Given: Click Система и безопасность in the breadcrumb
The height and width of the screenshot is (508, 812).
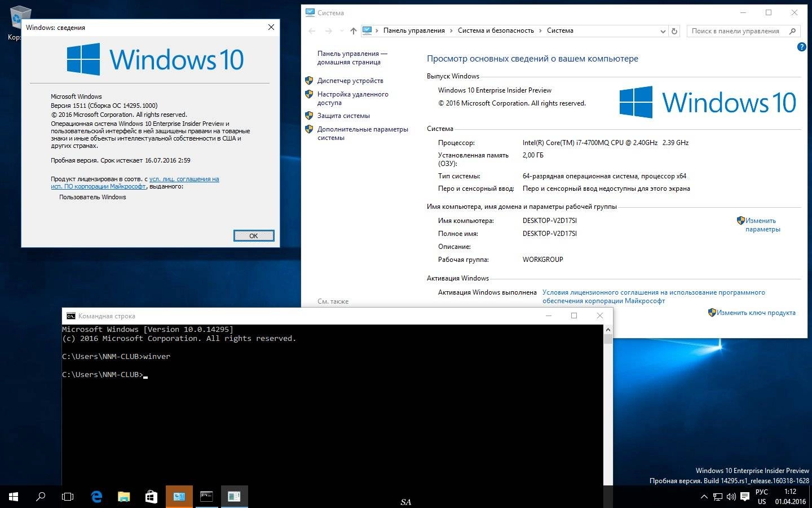Looking at the screenshot, I should coord(496,30).
